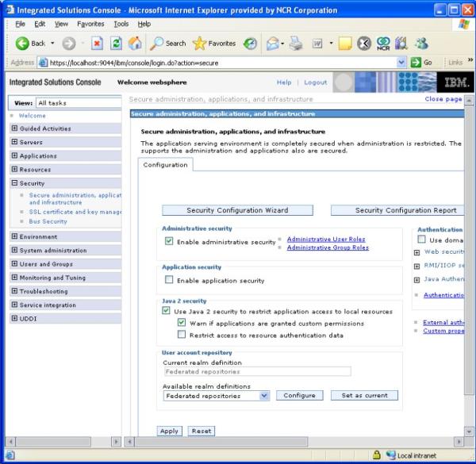The width and height of the screenshot is (476, 464).
Task: Open the Favorites menu
Action: click(x=90, y=24)
